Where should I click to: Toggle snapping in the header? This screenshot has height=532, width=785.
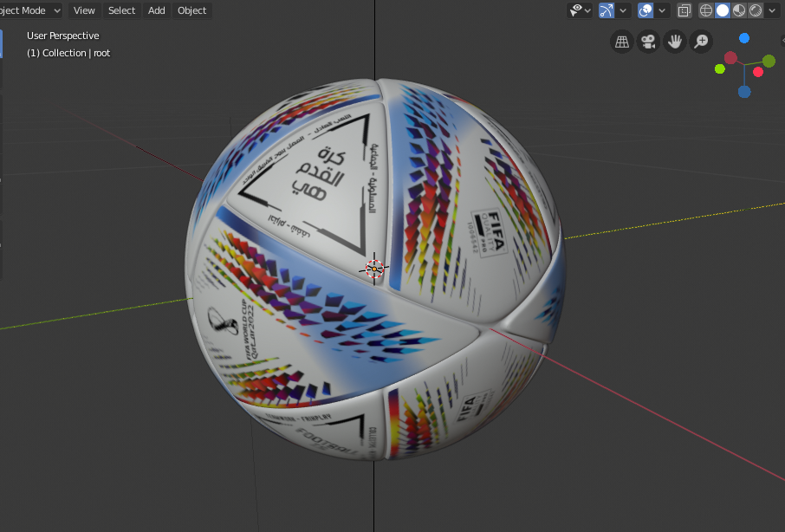606,10
